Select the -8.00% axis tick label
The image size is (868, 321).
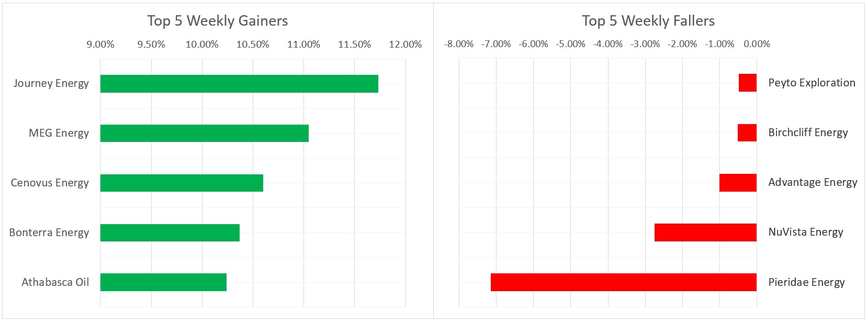point(458,44)
